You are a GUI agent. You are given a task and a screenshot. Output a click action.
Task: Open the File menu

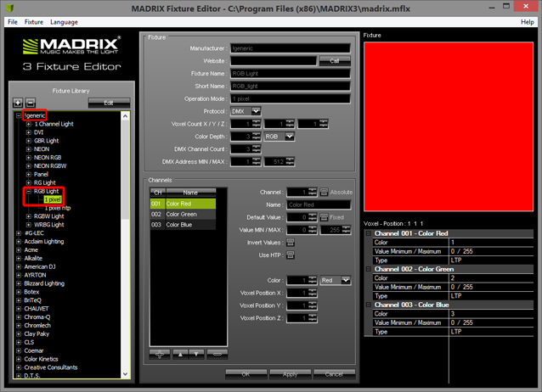(13, 22)
